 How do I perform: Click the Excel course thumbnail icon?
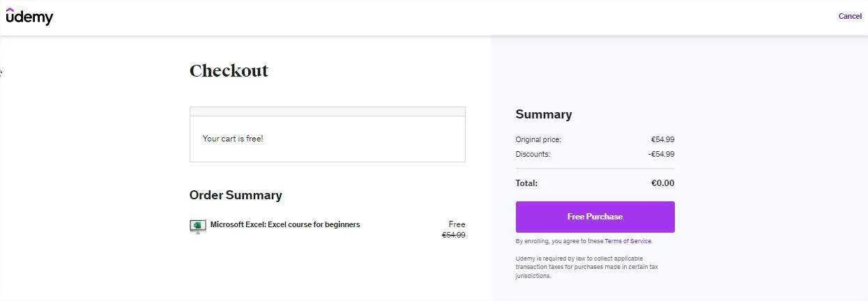[197, 226]
